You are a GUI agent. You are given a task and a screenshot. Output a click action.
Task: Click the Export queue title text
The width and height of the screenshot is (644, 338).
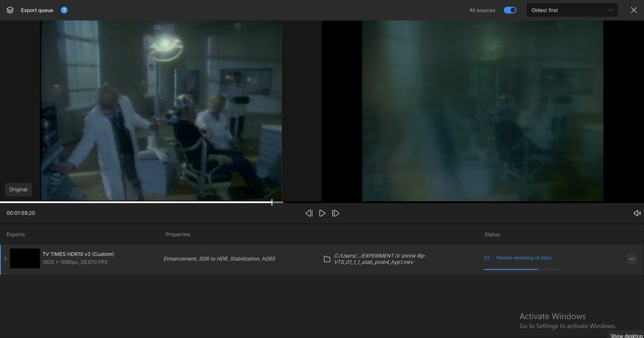click(x=37, y=10)
